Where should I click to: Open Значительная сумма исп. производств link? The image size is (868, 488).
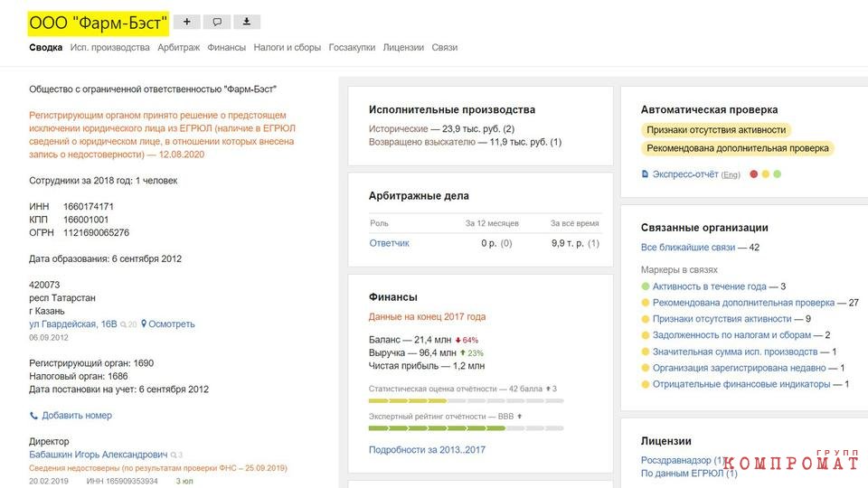click(735, 352)
